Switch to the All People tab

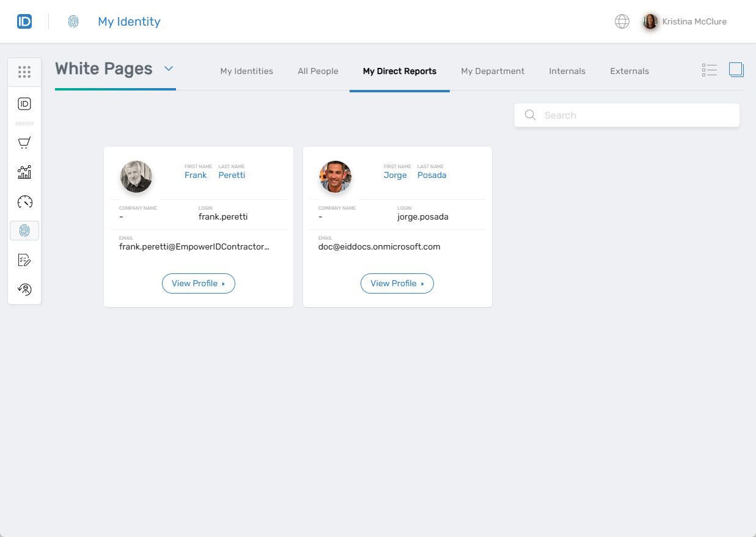(318, 71)
